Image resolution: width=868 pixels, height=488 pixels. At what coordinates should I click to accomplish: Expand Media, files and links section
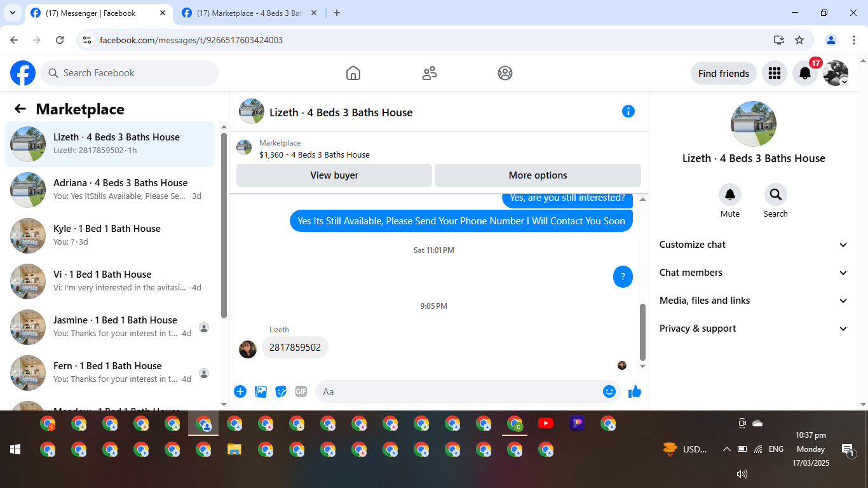tap(754, 301)
